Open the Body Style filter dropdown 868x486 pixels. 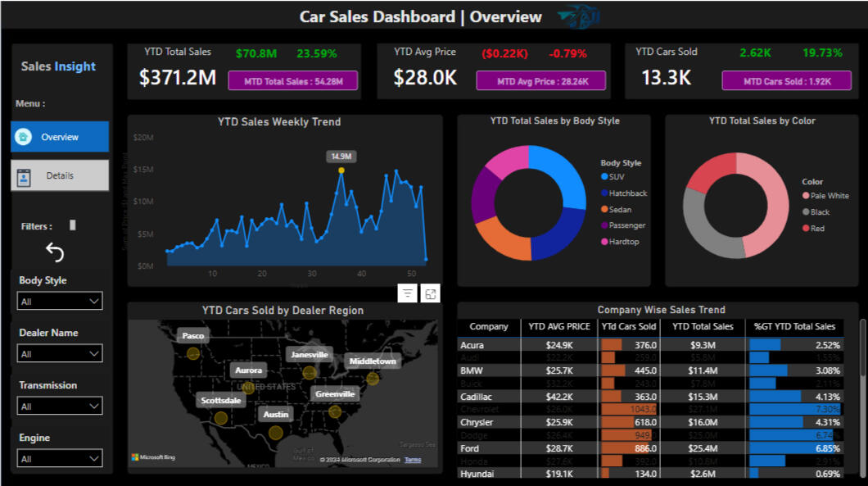tap(60, 302)
